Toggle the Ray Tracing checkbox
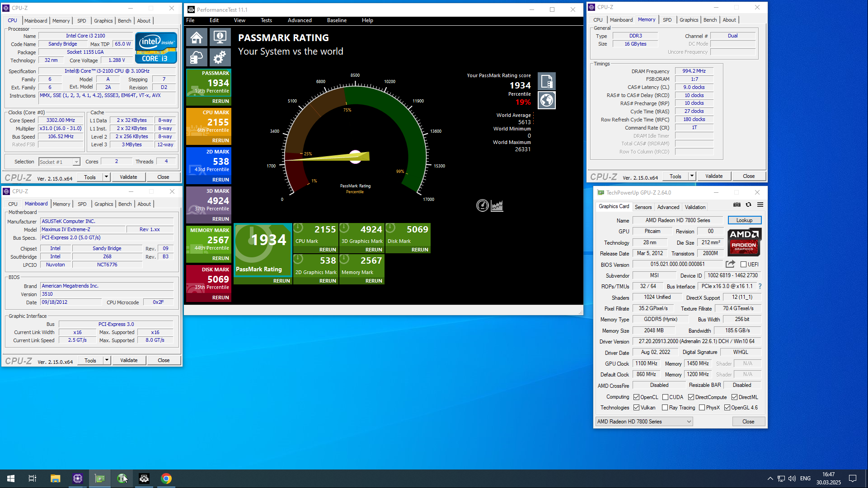The height and width of the screenshot is (488, 868). (665, 408)
